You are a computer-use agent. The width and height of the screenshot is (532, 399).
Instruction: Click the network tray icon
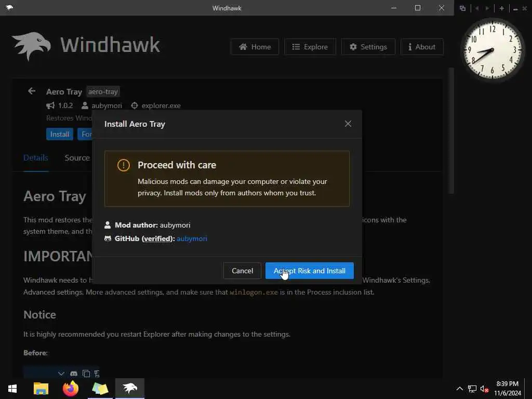coord(472,389)
